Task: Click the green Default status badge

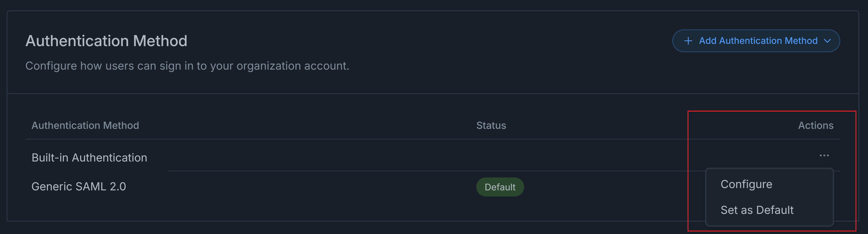Action: click(x=500, y=187)
